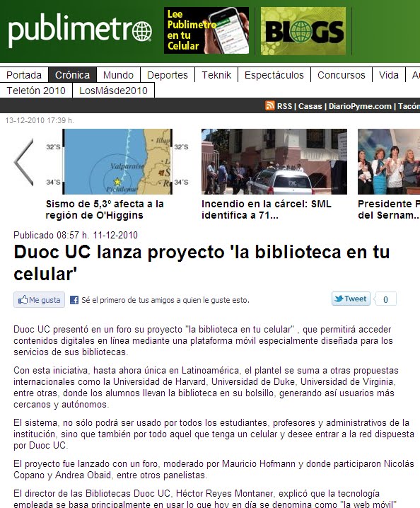The image size is (420, 508).
Task: Open the Deportes section
Action: click(x=168, y=75)
